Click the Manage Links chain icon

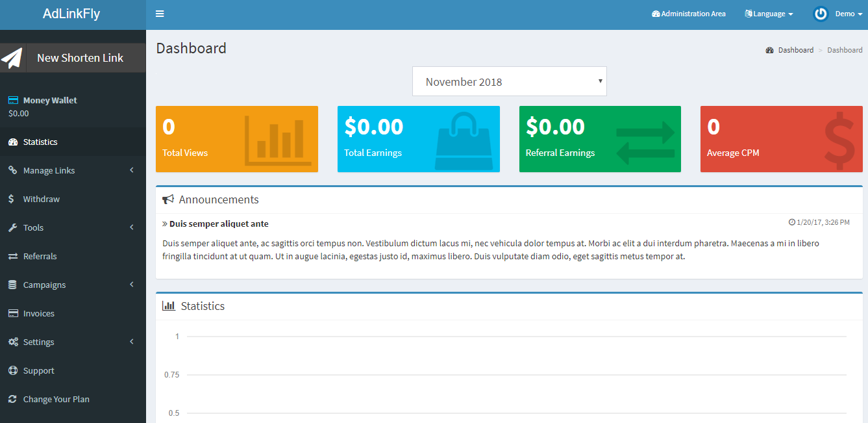tap(12, 170)
